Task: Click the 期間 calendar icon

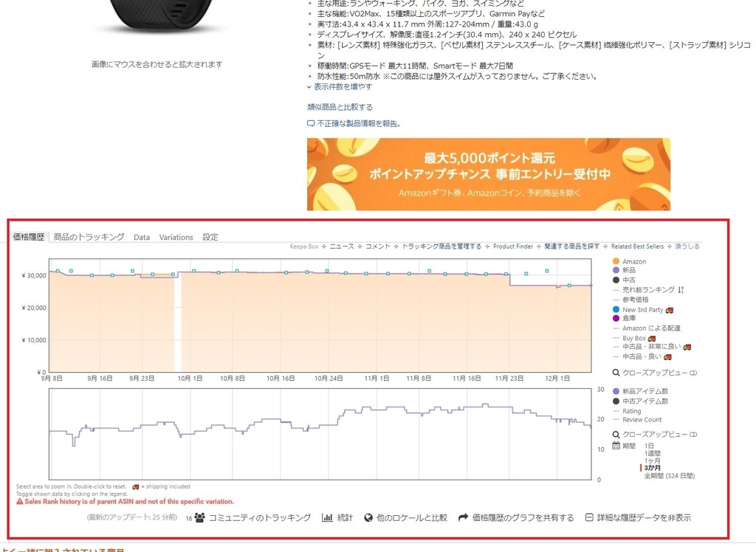Action: click(x=616, y=446)
